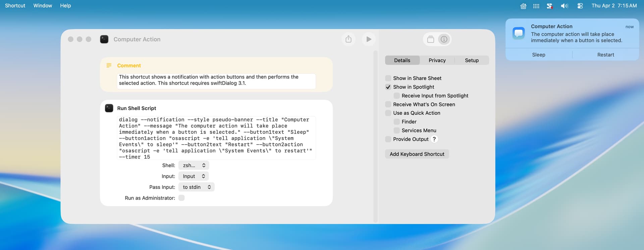Click the Share shortcut icon
This screenshot has width=644, height=250.
[x=348, y=39]
